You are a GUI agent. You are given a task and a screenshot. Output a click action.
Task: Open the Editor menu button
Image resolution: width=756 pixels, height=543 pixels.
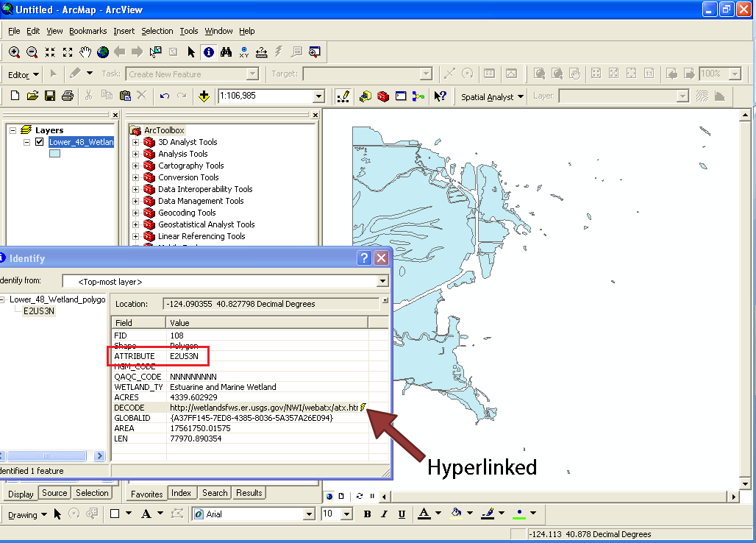tap(22, 74)
